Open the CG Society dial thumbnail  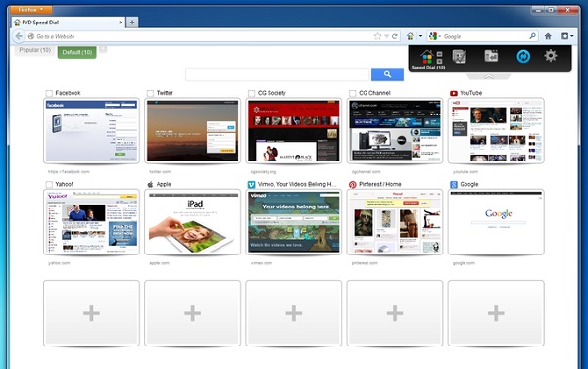pos(294,131)
